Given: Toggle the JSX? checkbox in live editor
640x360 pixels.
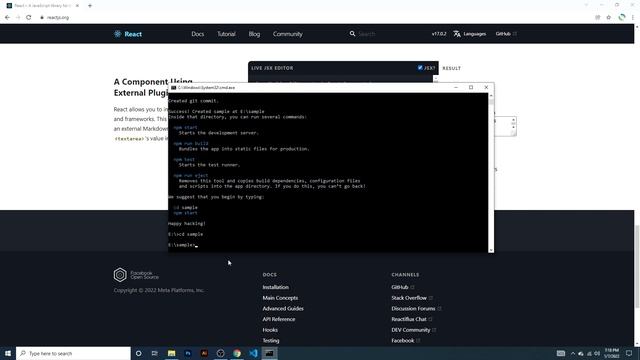Looking at the screenshot, I should [x=420, y=68].
